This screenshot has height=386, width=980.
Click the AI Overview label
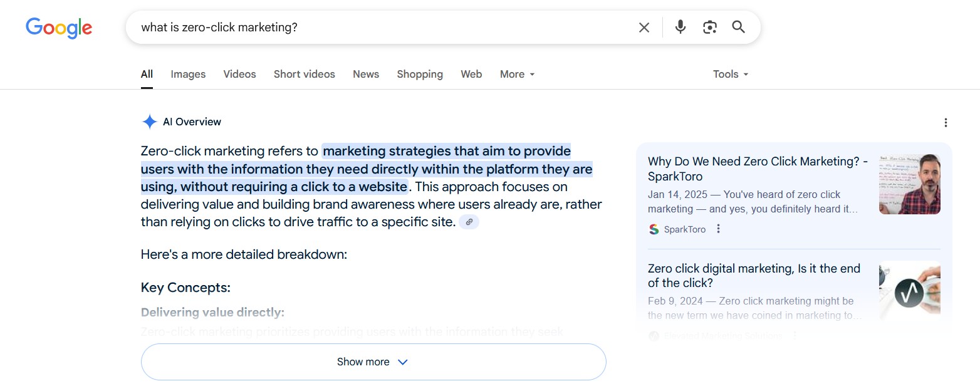coord(192,122)
